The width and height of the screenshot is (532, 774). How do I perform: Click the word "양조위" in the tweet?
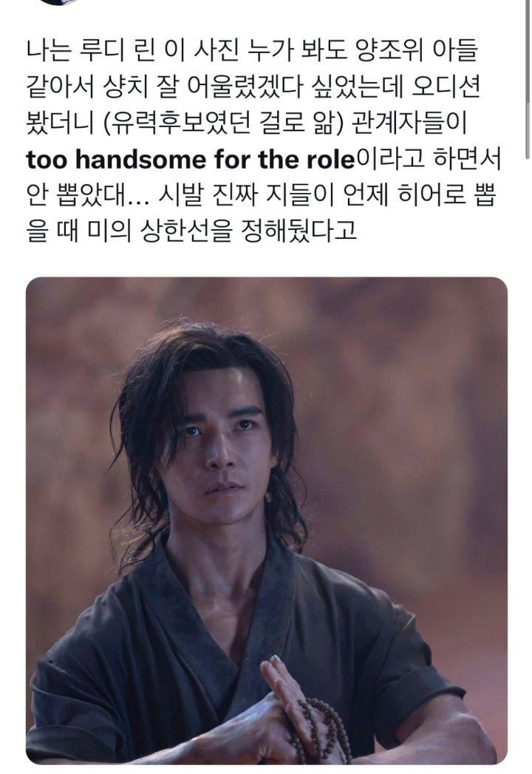[x=389, y=51]
